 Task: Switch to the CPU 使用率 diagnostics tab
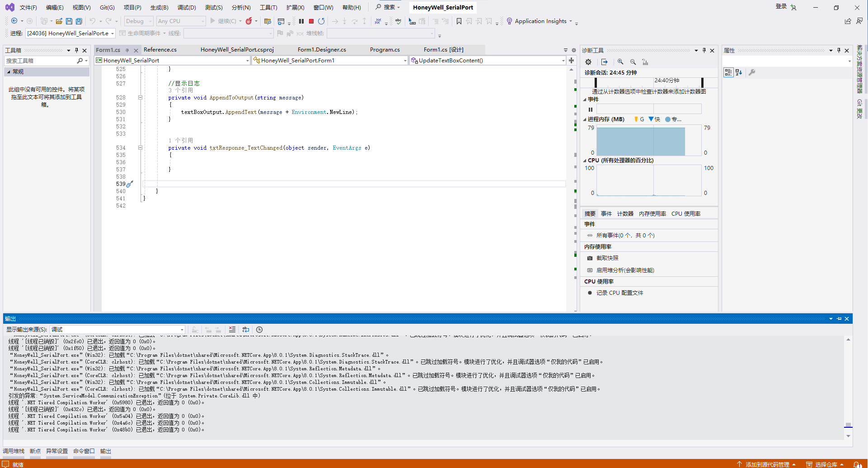click(x=686, y=214)
